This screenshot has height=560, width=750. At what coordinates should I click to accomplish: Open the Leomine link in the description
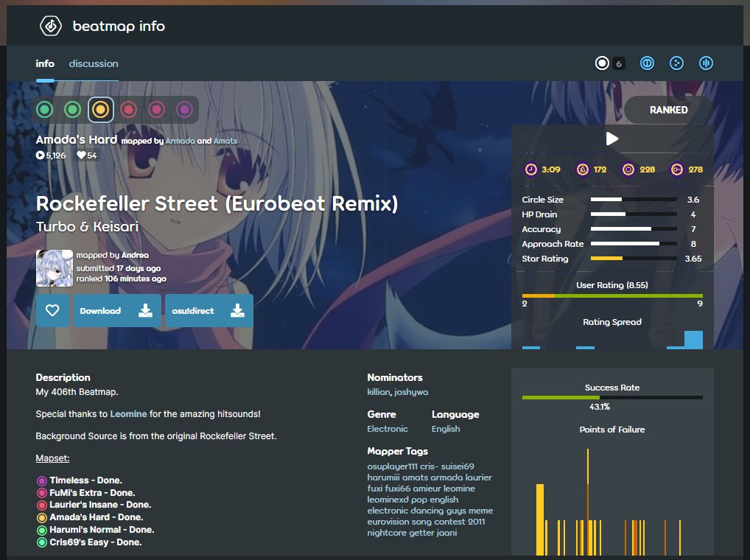128,414
